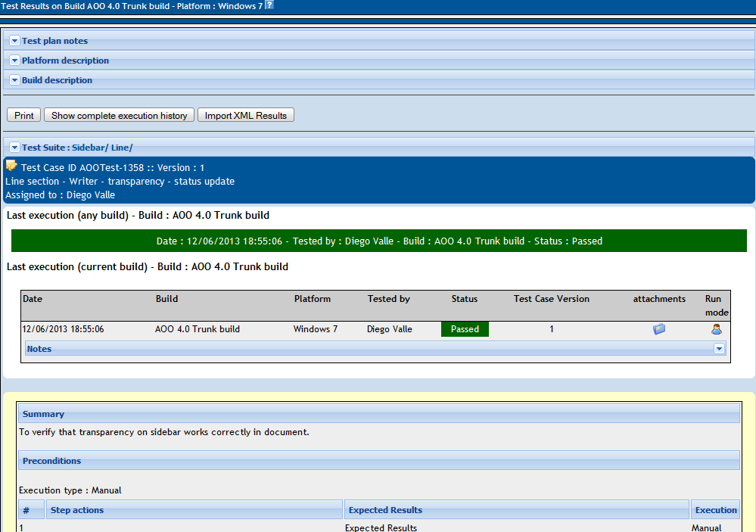The image size is (756, 532).
Task: Click the Tested by column header
Action: coord(389,299)
